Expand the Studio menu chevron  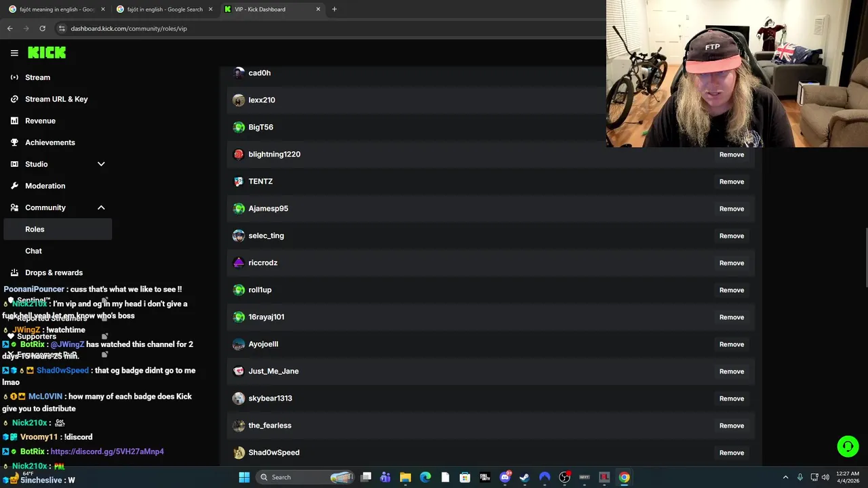pyautogui.click(x=101, y=164)
